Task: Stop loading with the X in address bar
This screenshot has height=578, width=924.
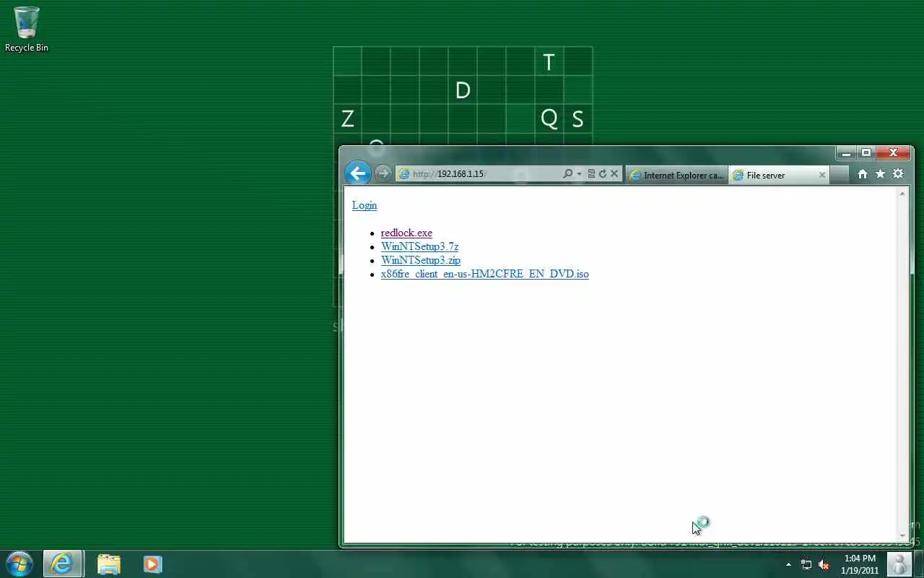Action: [x=614, y=174]
